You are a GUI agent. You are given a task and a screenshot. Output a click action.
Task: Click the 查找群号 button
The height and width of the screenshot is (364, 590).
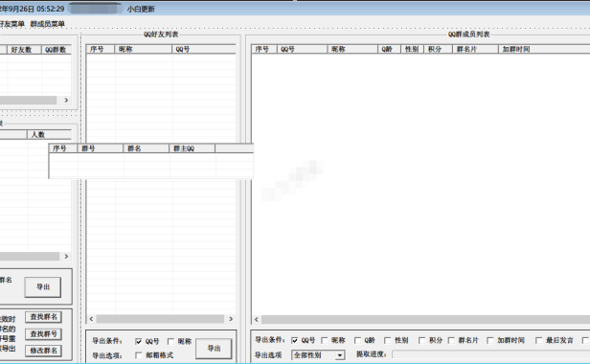click(44, 334)
